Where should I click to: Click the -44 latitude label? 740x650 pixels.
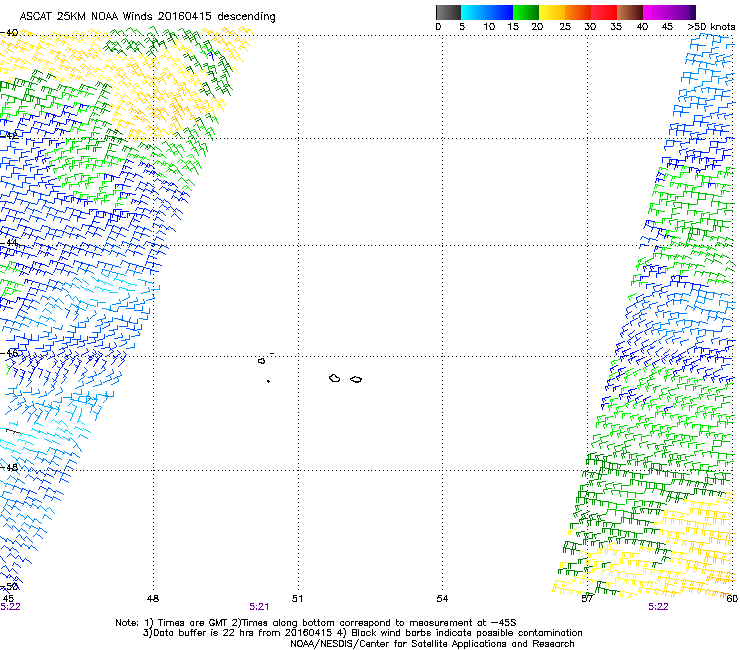click(9, 243)
